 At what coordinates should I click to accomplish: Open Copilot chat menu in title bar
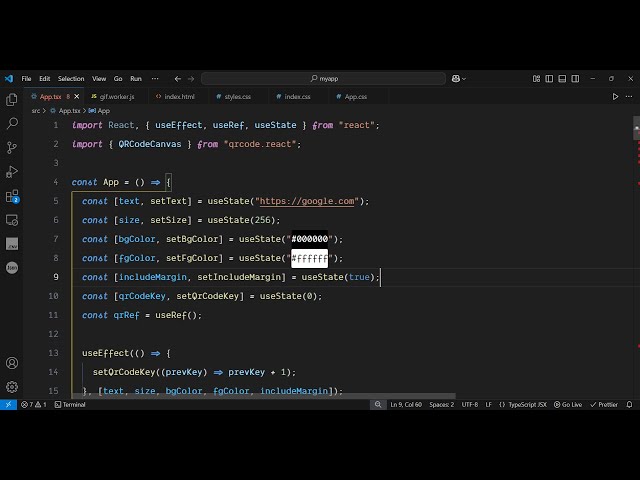tap(458, 78)
